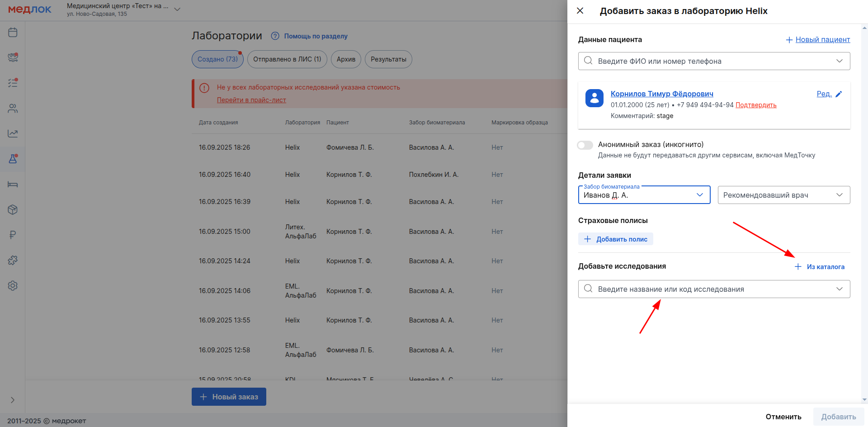The image size is (868, 427).
Task: Switch to the Отправлено в ЛИС tab
Action: click(x=287, y=59)
